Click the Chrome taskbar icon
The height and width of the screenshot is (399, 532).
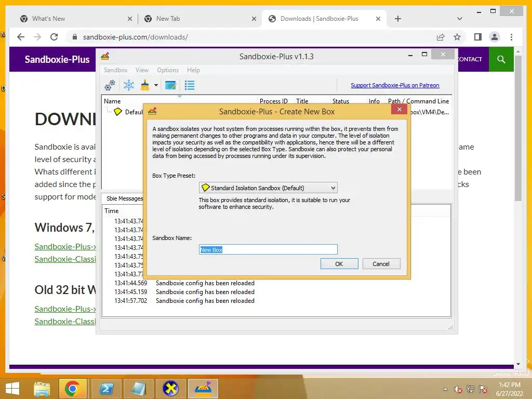pyautogui.click(x=72, y=389)
